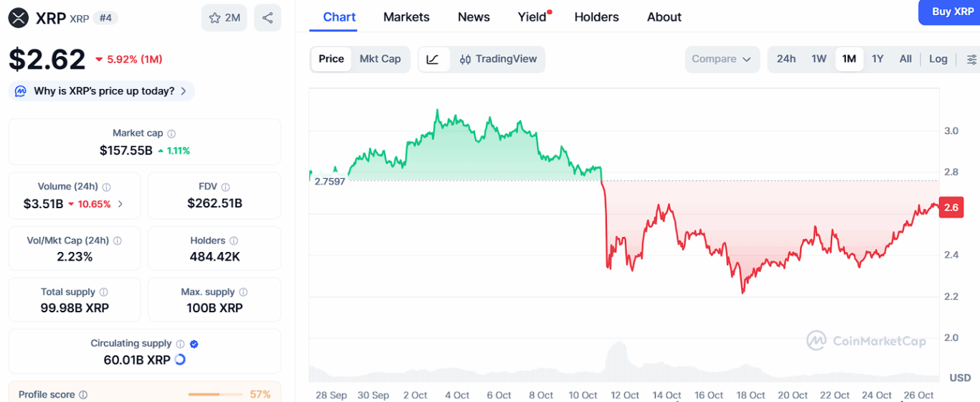Toggle the Log scale option
The height and width of the screenshot is (402, 980).
(938, 59)
